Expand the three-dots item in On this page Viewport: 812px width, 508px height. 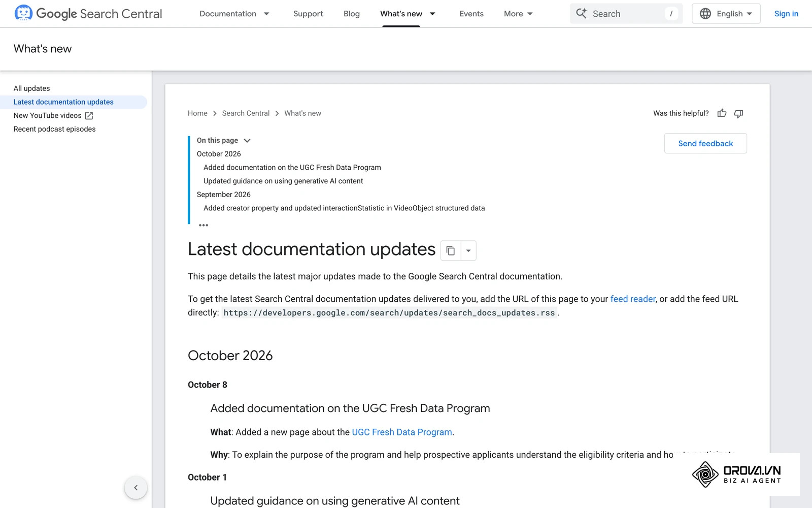click(204, 225)
